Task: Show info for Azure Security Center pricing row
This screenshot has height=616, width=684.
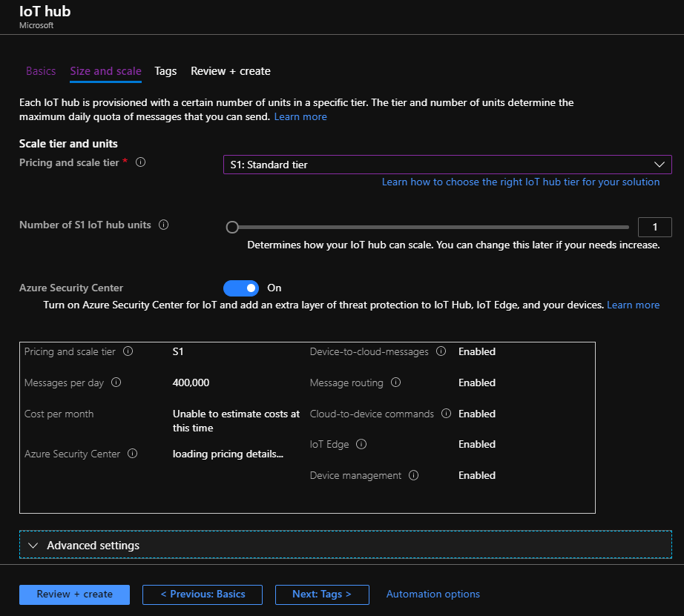Action: click(132, 454)
